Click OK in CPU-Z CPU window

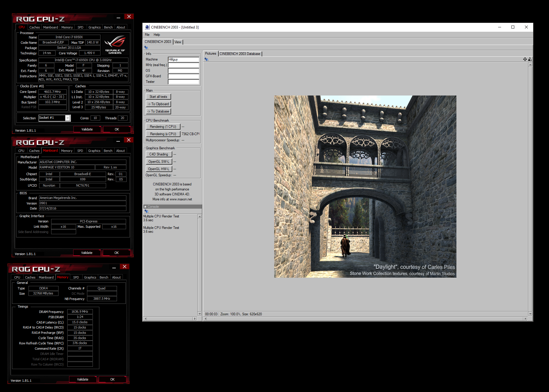tap(117, 129)
